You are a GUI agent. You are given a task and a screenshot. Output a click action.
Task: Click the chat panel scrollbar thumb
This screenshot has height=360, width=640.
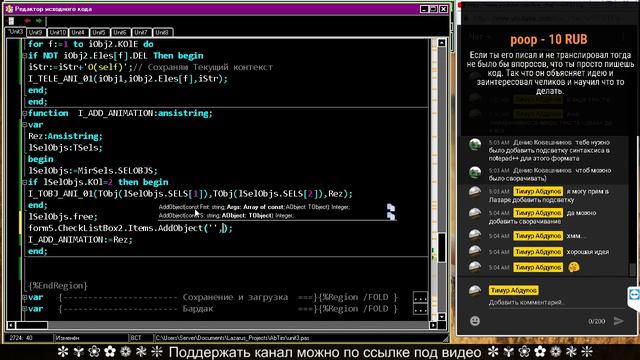[632, 269]
